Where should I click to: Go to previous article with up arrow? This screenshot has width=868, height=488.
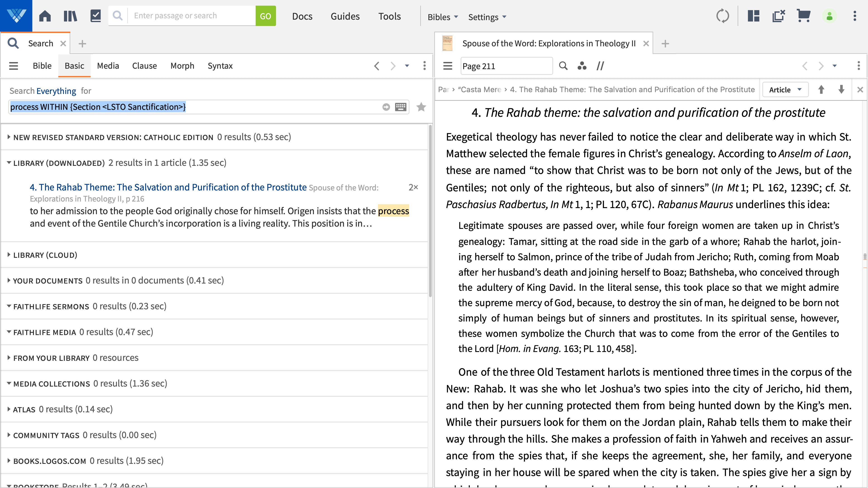tap(821, 90)
